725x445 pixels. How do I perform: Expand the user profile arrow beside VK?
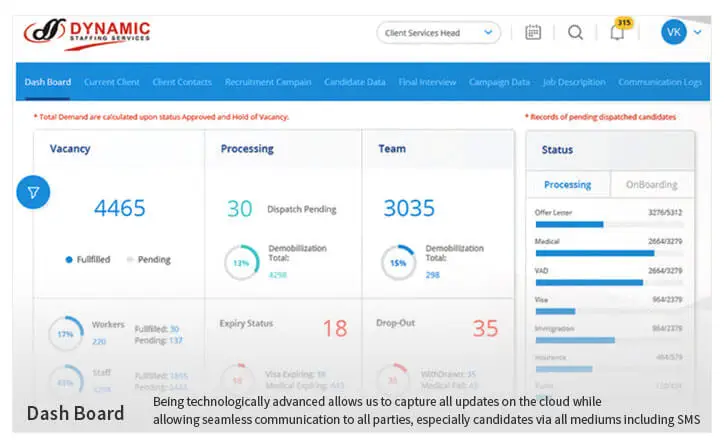(x=696, y=32)
